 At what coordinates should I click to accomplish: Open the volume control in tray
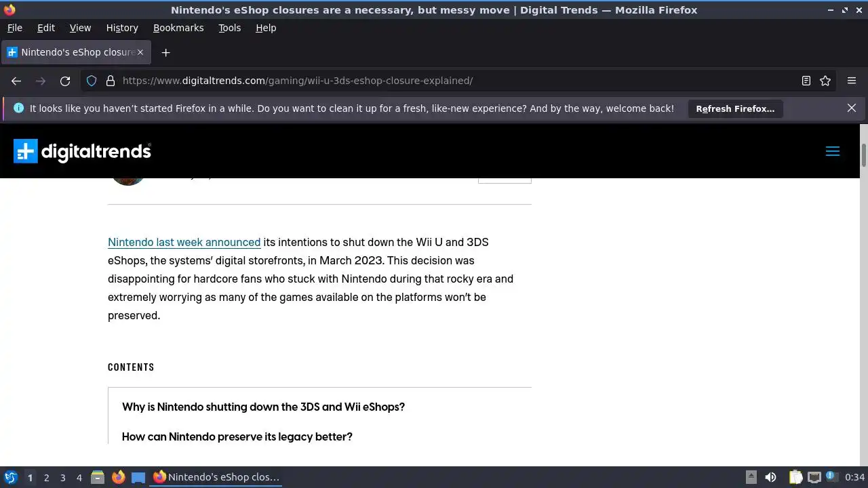[x=770, y=477]
